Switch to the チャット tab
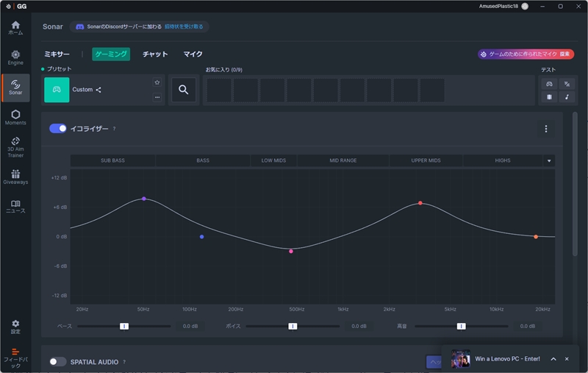Viewport: 588px width, 373px height. tap(155, 54)
